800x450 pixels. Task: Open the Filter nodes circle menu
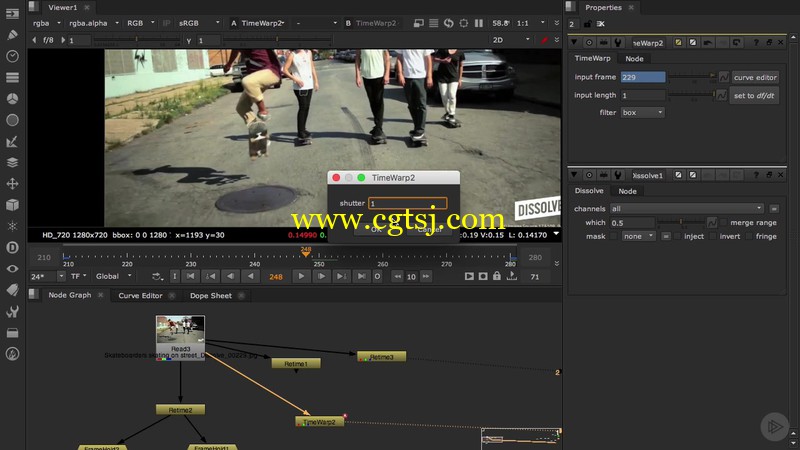(x=12, y=120)
